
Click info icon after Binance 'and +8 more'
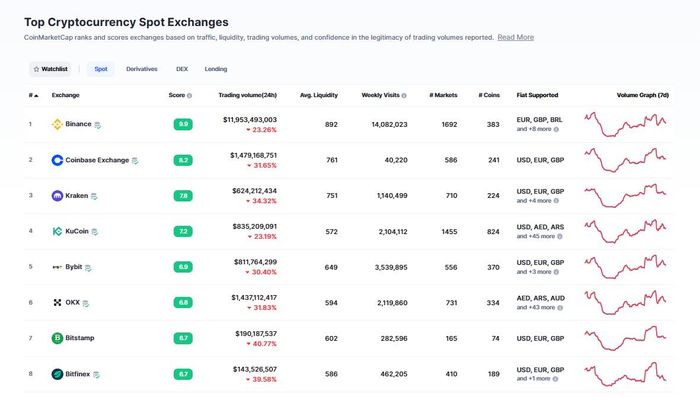pyautogui.click(x=556, y=130)
